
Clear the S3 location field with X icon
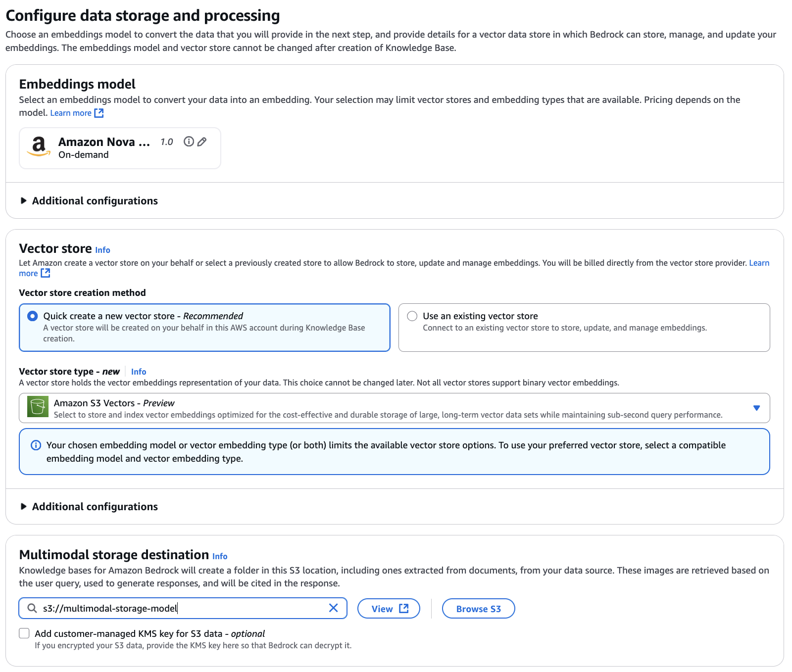pyautogui.click(x=334, y=608)
